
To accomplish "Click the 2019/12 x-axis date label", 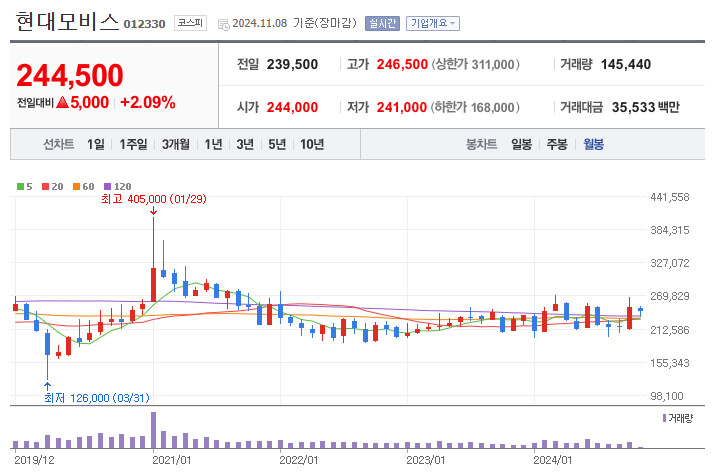I will pyautogui.click(x=34, y=460).
